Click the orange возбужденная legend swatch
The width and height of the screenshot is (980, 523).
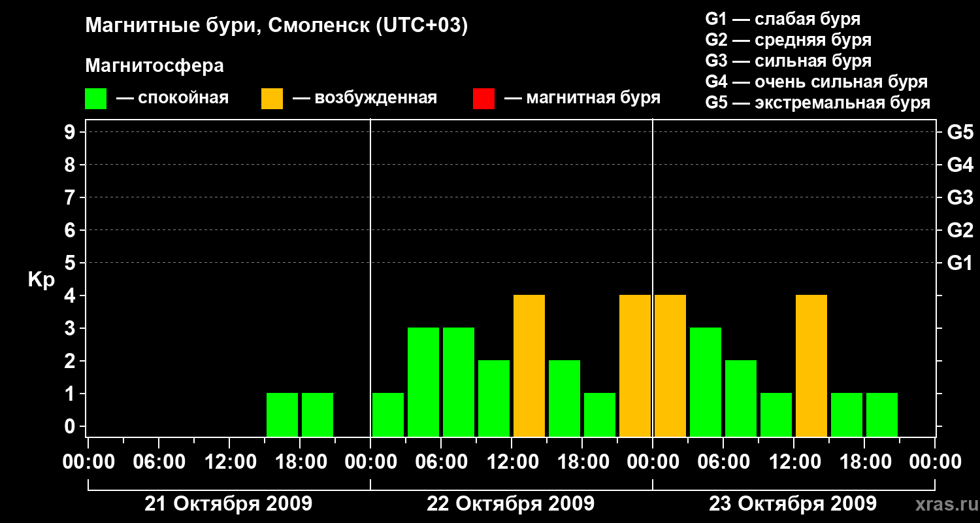(272, 99)
